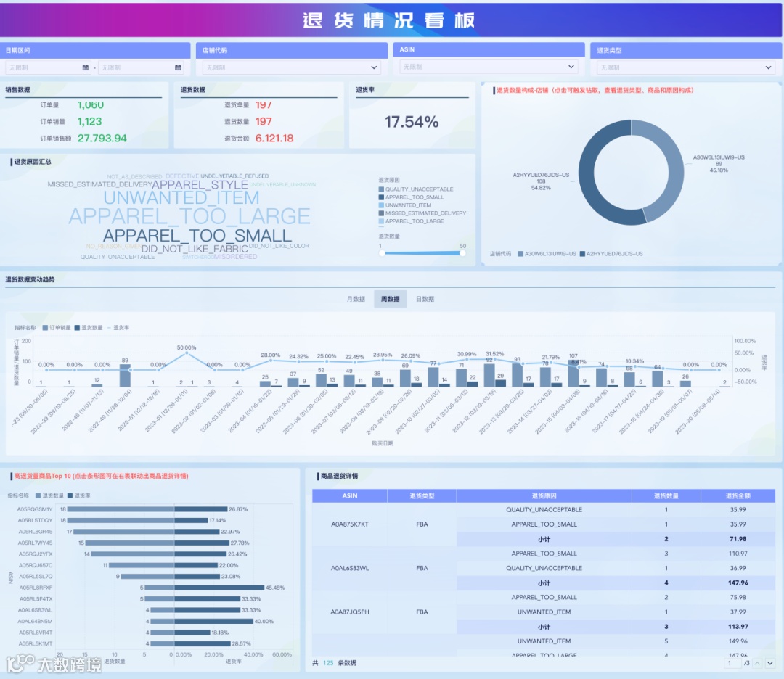Switch to the 日数据 tab
Screen dimensions: 784x679
(425, 299)
